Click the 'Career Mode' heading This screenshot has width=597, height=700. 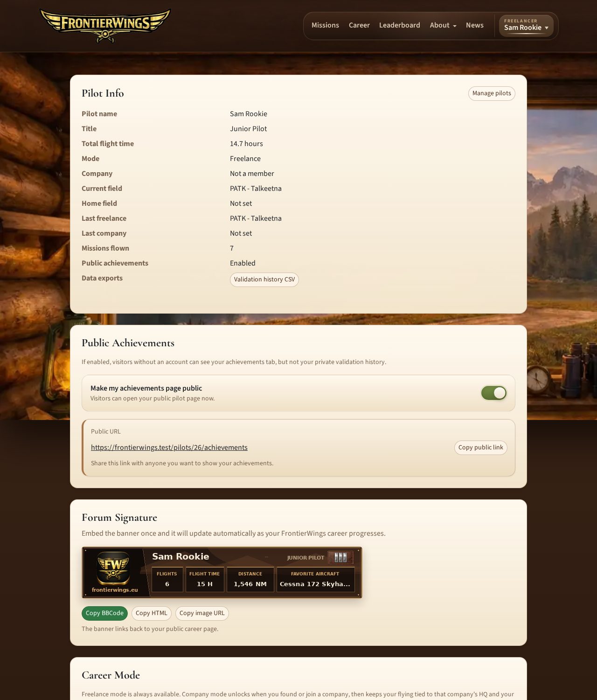111,675
